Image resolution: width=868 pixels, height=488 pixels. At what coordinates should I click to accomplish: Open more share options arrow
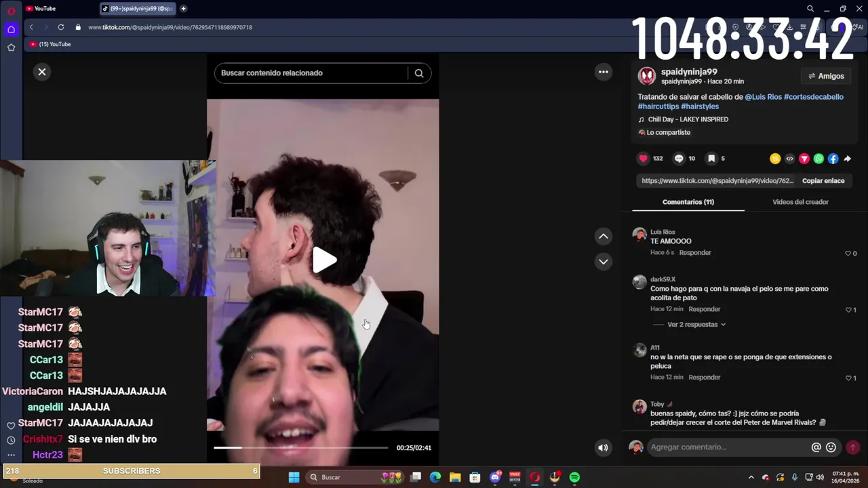(848, 159)
